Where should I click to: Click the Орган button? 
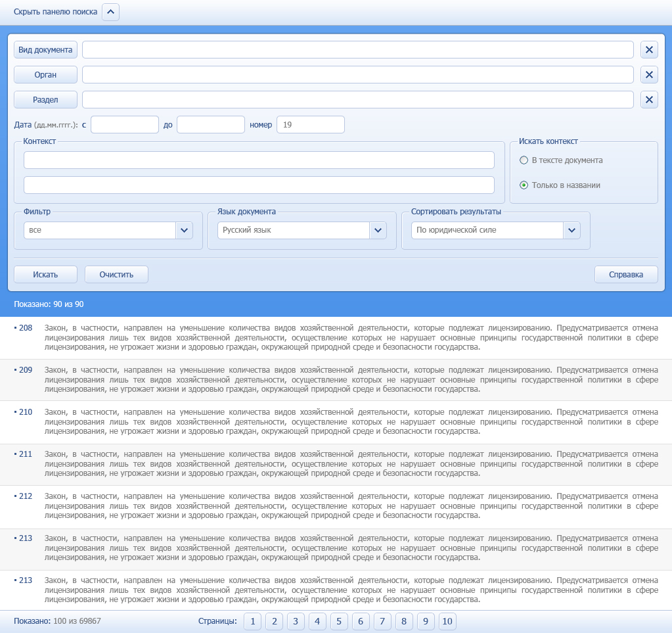(45, 75)
